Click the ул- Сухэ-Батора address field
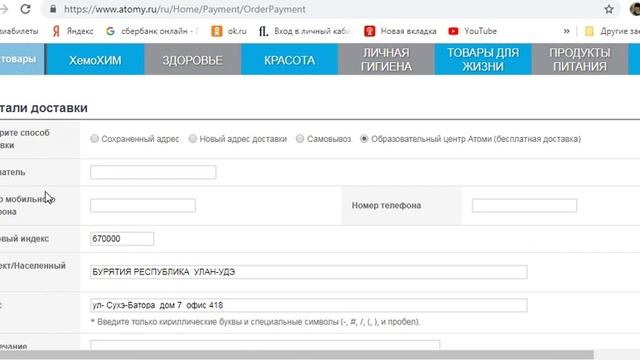This screenshot has height=360, width=640. [309, 305]
